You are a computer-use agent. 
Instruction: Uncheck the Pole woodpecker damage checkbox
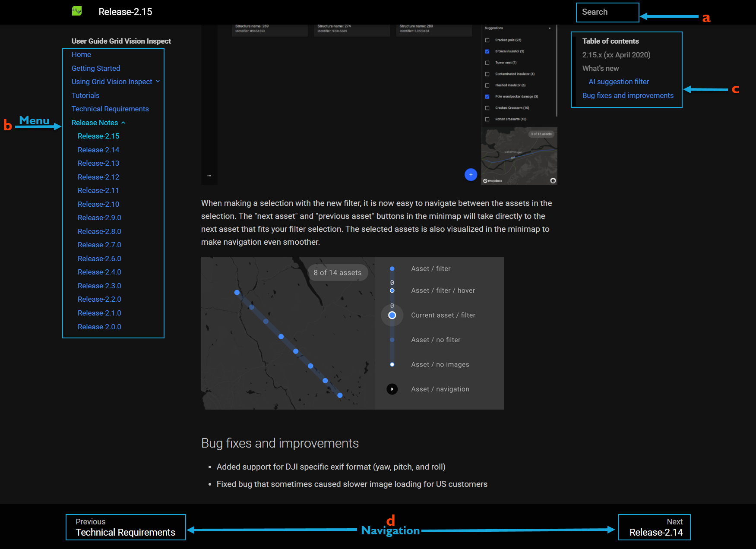point(487,97)
